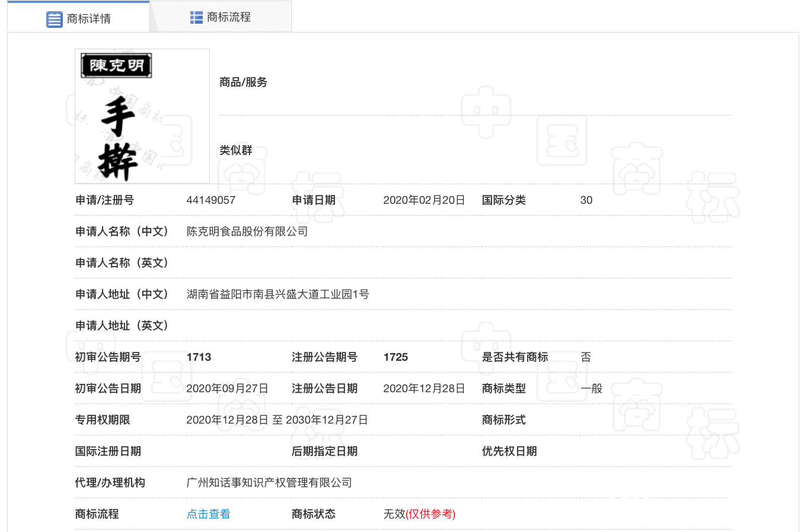Select preliminary announcement issue 1713
Image resolution: width=811 pixels, height=532 pixels.
[x=199, y=357]
